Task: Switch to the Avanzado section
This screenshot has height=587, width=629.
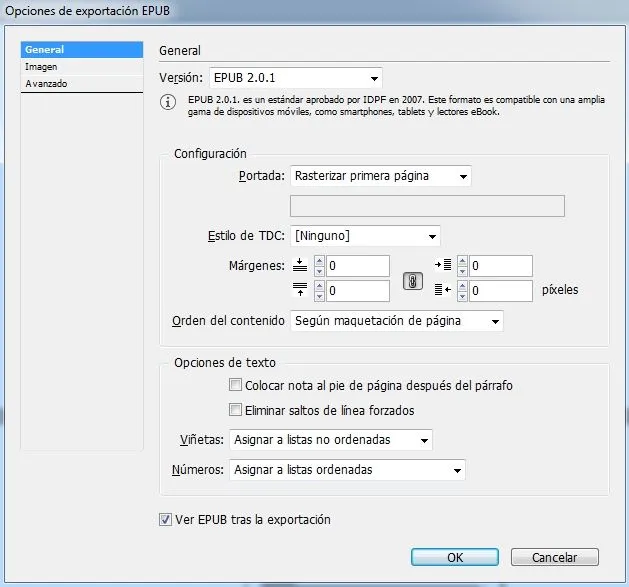Action: (82, 83)
